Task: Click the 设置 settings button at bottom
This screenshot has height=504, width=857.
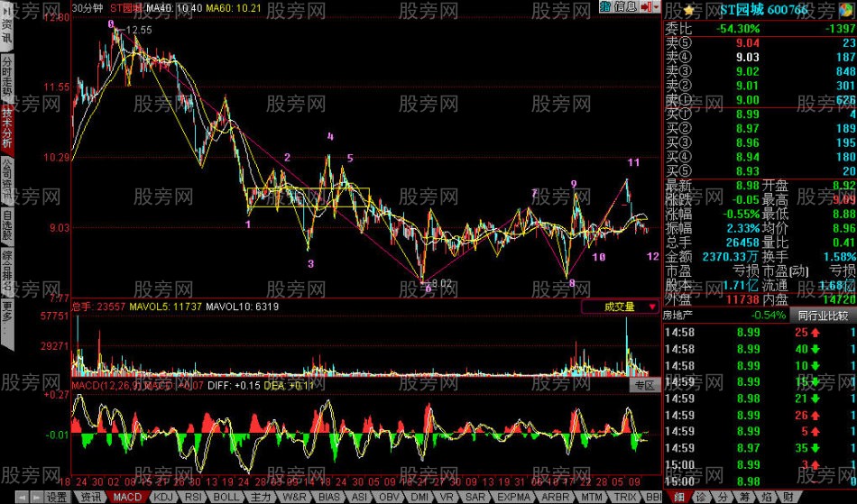Action: pyautogui.click(x=56, y=498)
